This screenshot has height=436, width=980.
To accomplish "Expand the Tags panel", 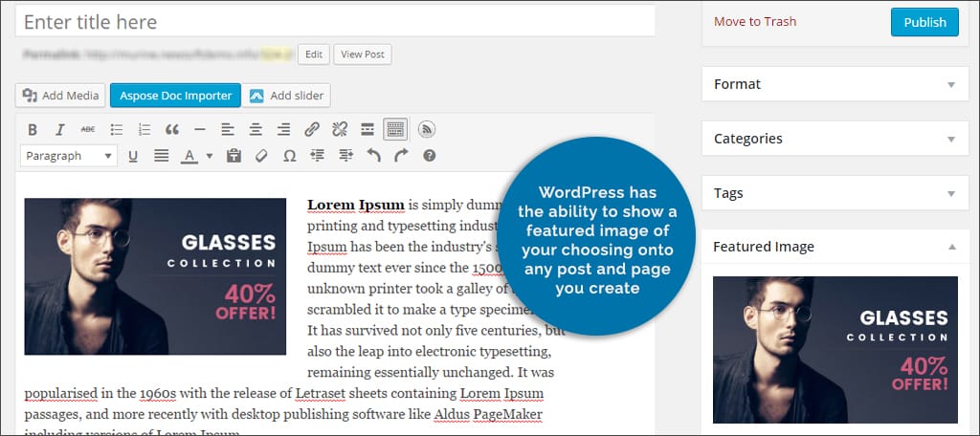I will (x=950, y=193).
